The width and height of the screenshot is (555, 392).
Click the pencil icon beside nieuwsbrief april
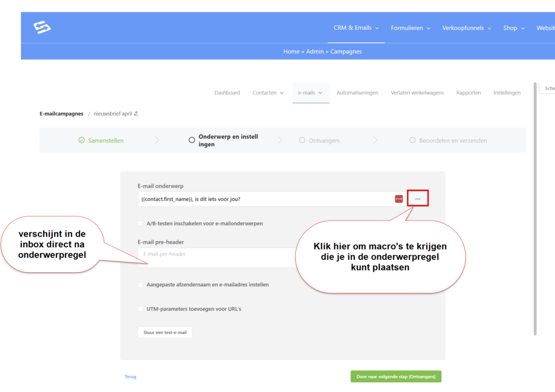click(136, 114)
